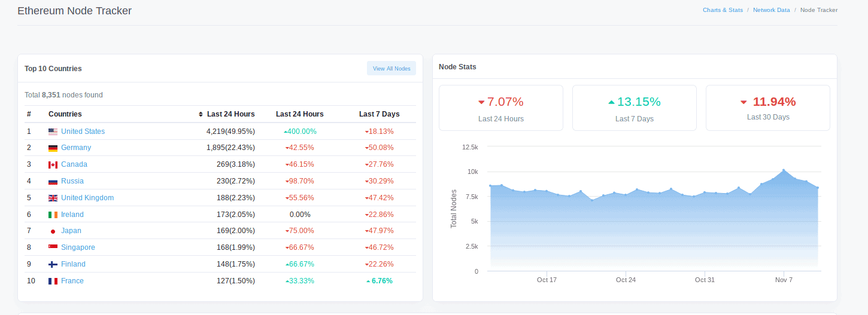Sort by the Countries column header

tap(65, 114)
